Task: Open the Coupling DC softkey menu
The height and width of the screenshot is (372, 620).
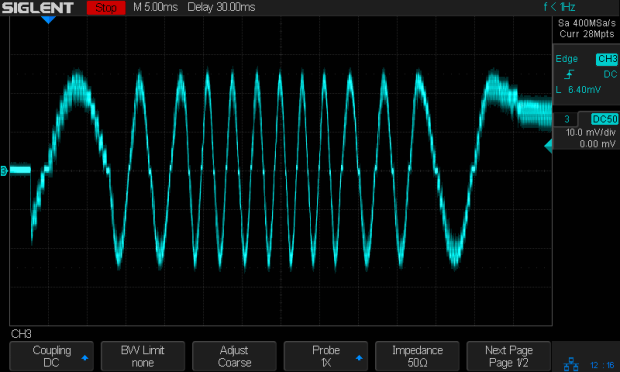Action: [x=51, y=356]
